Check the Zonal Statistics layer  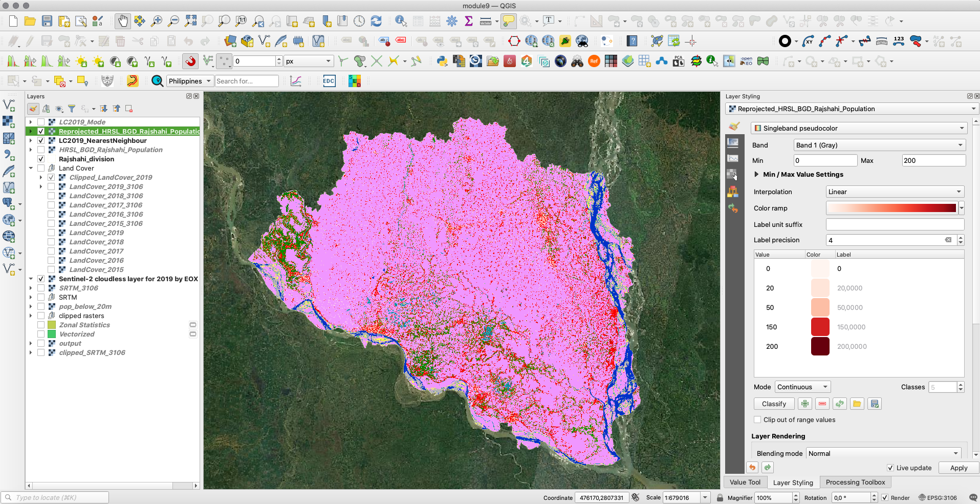coord(41,325)
